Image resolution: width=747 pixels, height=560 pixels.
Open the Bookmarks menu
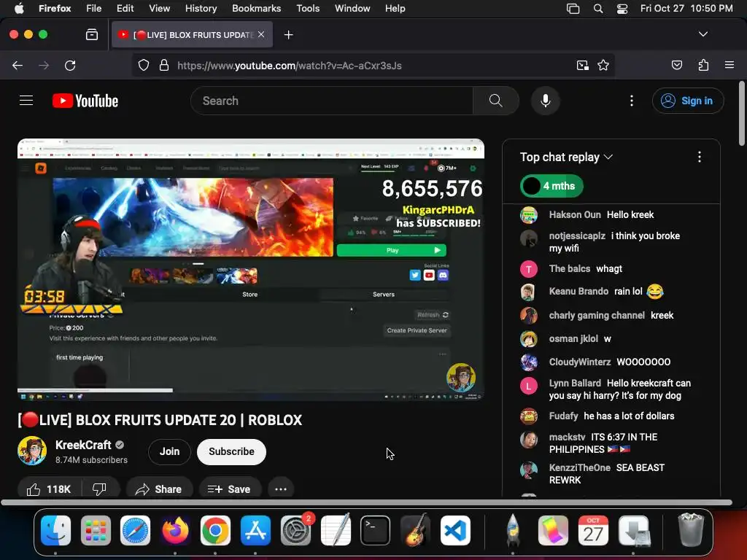[x=256, y=9]
